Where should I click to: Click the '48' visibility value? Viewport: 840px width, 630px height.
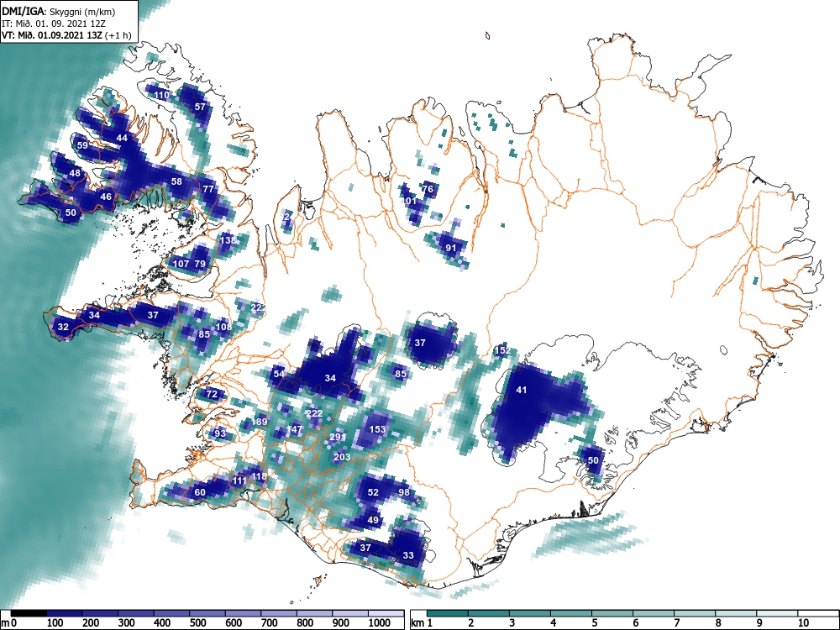pos(75,173)
